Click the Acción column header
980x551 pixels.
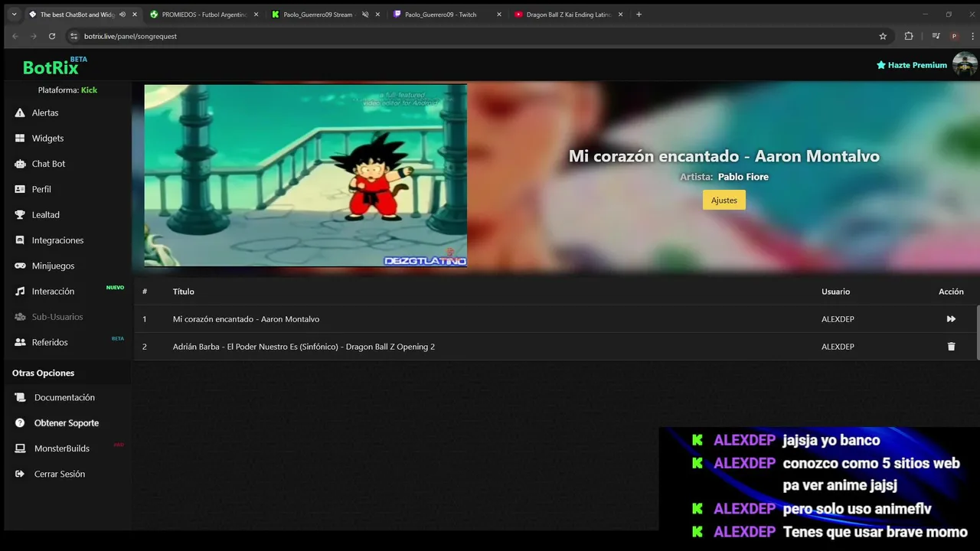(951, 292)
